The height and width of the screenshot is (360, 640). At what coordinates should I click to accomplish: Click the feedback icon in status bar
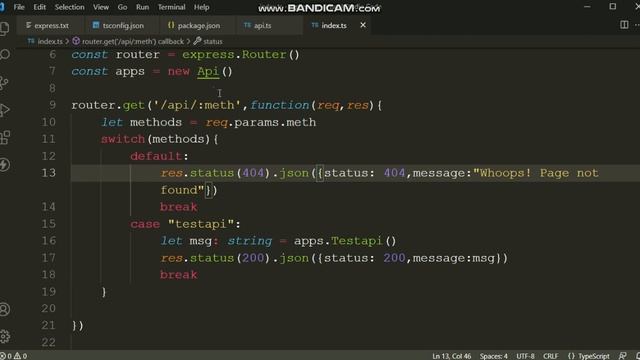pyautogui.click(x=622, y=356)
